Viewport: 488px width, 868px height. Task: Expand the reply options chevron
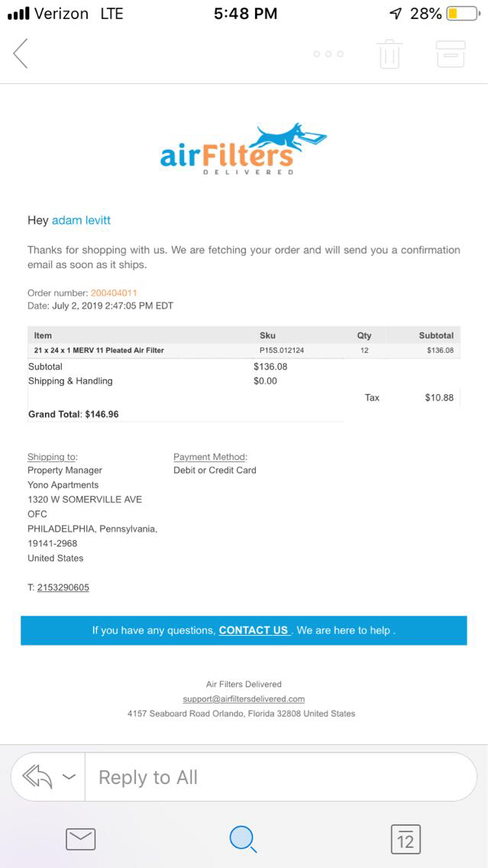click(69, 777)
